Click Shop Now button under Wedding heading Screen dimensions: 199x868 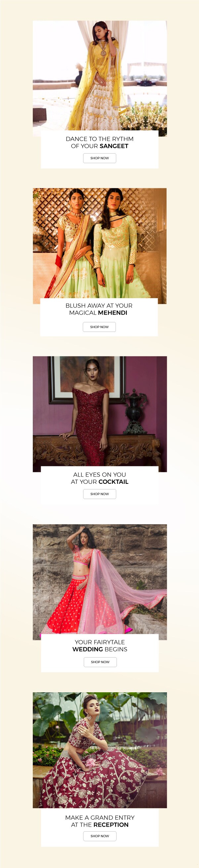click(x=100, y=662)
